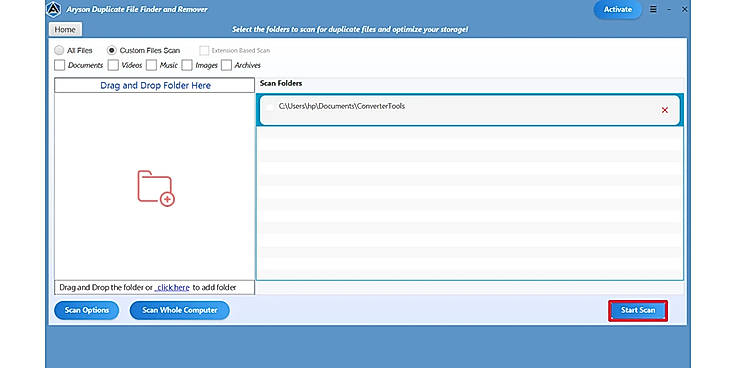The width and height of the screenshot is (736, 368).
Task: Open the hamburger menu icon
Action: tap(653, 9)
